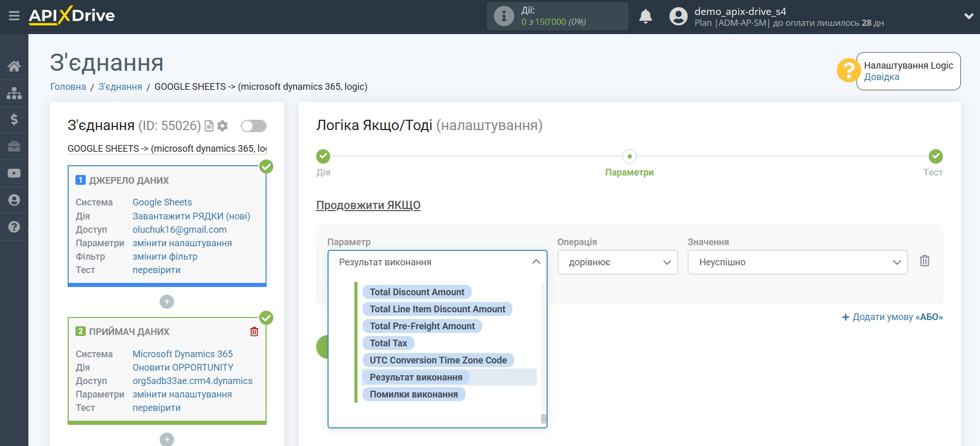Screen dimensions: 980x446
Task: Click the actions info icon
Action: pyautogui.click(x=504, y=16)
